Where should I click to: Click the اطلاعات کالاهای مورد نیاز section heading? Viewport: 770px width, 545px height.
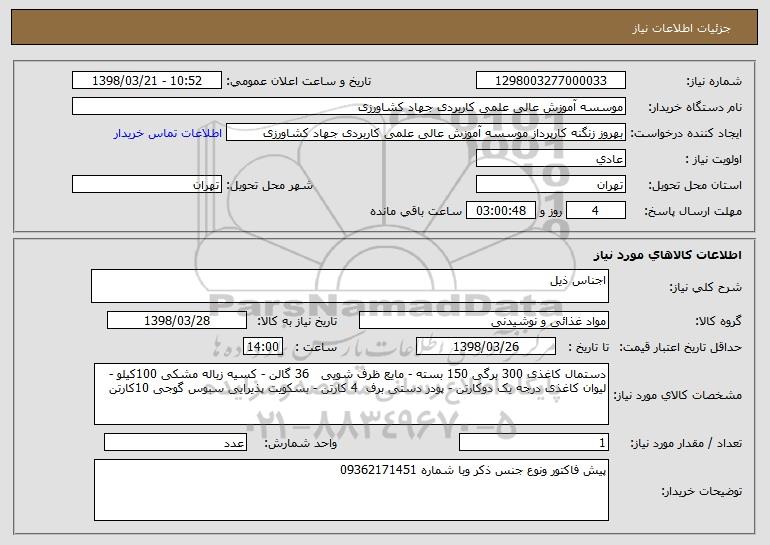(x=667, y=255)
